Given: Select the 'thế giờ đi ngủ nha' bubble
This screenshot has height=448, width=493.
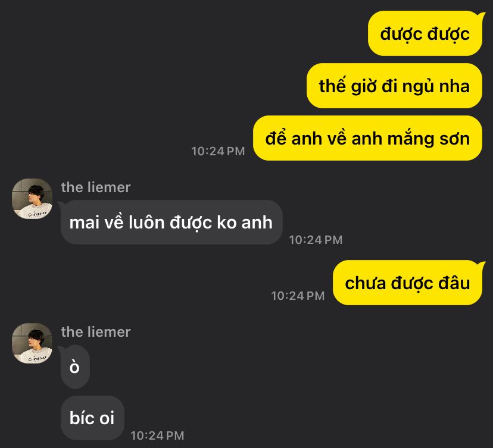Looking at the screenshot, I should (394, 86).
